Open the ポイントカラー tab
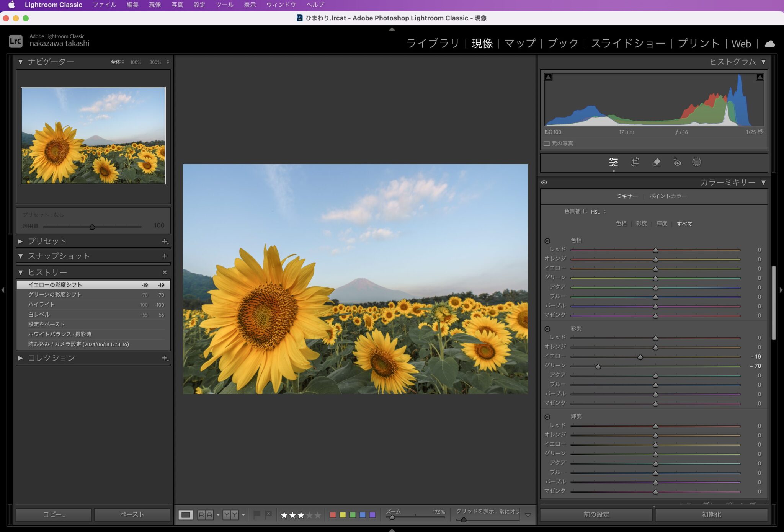The height and width of the screenshot is (532, 784). click(668, 196)
